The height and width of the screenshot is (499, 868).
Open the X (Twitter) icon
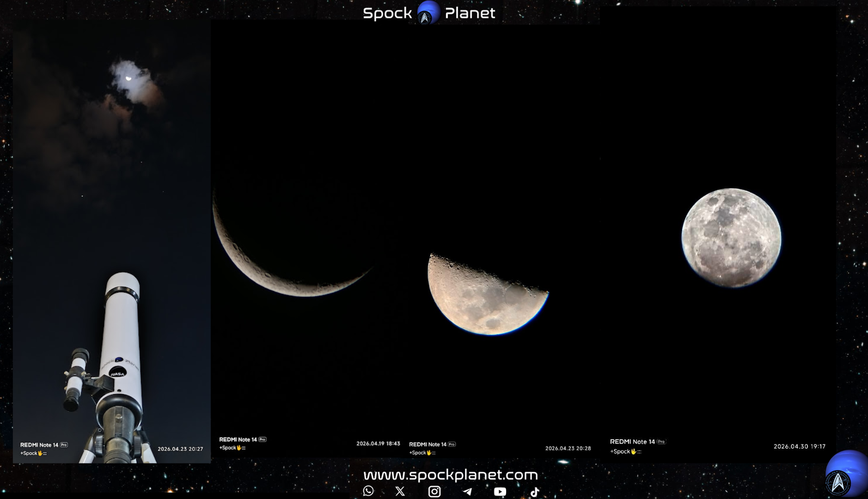click(x=400, y=492)
